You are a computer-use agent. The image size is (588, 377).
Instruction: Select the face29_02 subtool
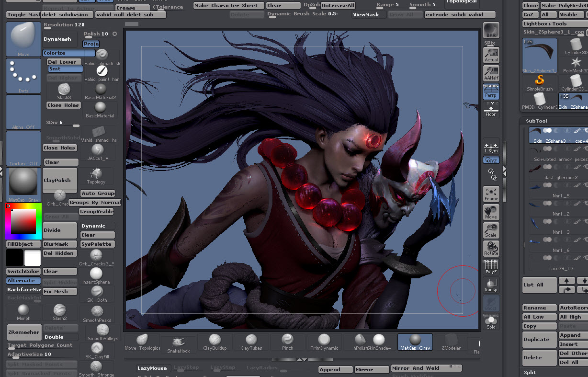pyautogui.click(x=558, y=263)
